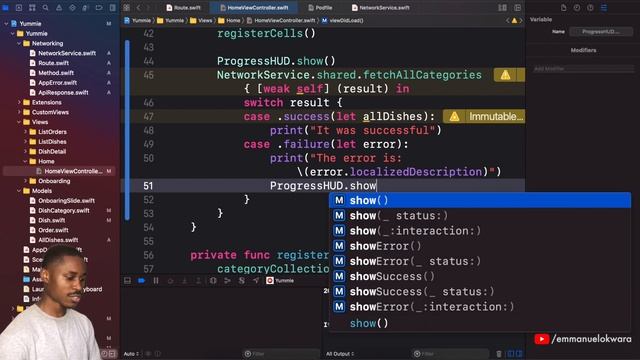Toggle the console pane button

coord(519,354)
